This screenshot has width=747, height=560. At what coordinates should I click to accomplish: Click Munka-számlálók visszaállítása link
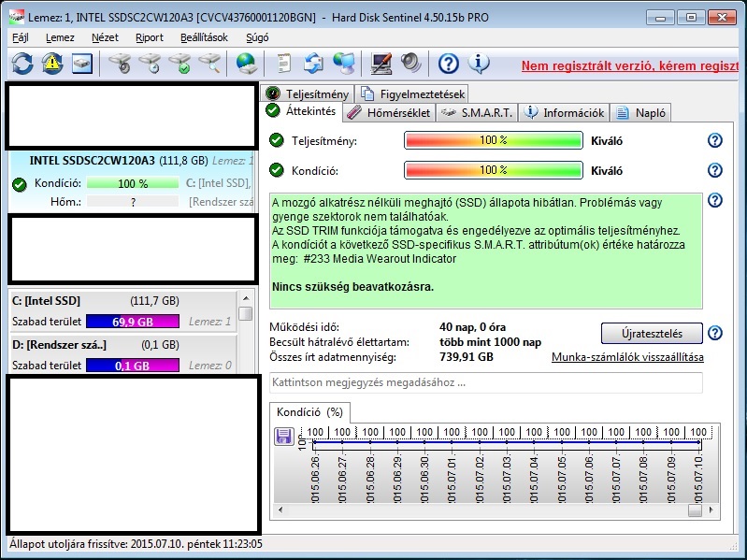(627, 357)
